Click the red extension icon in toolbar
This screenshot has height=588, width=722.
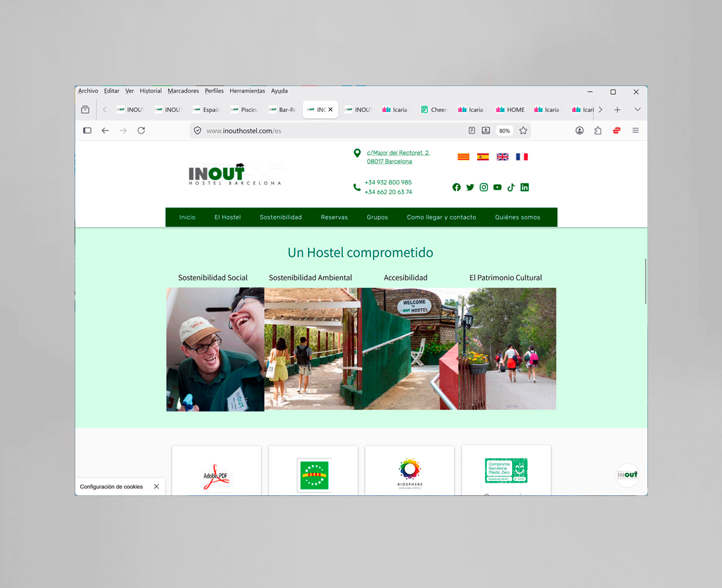(617, 130)
